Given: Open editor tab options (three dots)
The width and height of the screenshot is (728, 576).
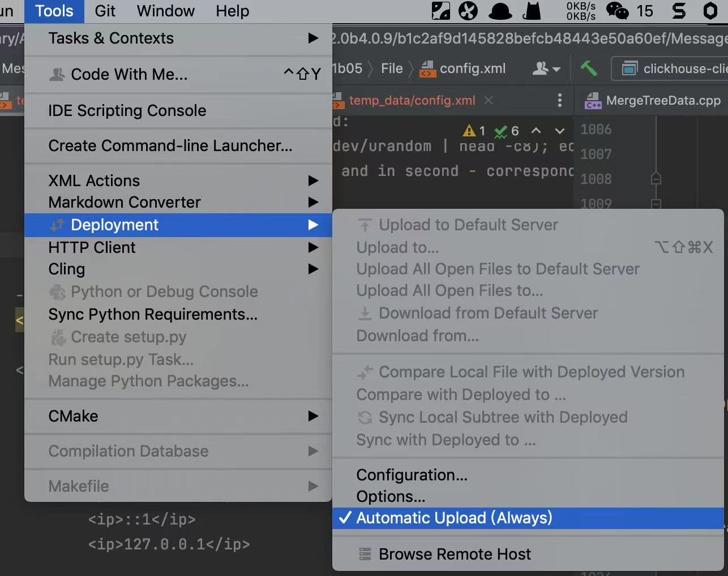Looking at the screenshot, I should pos(559,101).
